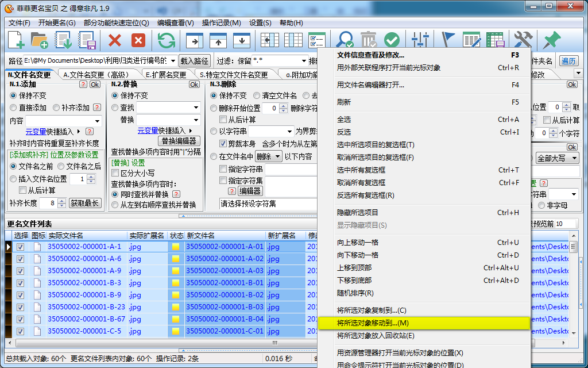Open the 以字符串 delimiter dropdown
The width and height of the screenshot is (588, 368).
point(289,132)
